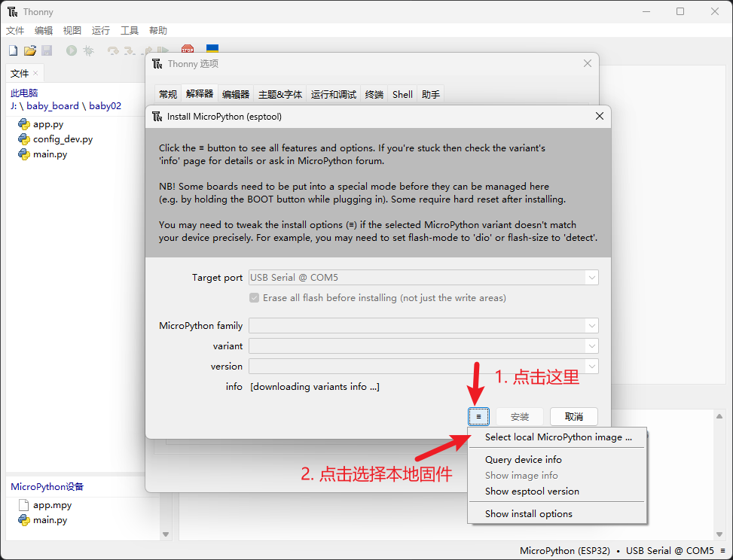733x560 pixels.
Task: Switch to the 常规 tab in Thonny 选项
Action: point(168,94)
